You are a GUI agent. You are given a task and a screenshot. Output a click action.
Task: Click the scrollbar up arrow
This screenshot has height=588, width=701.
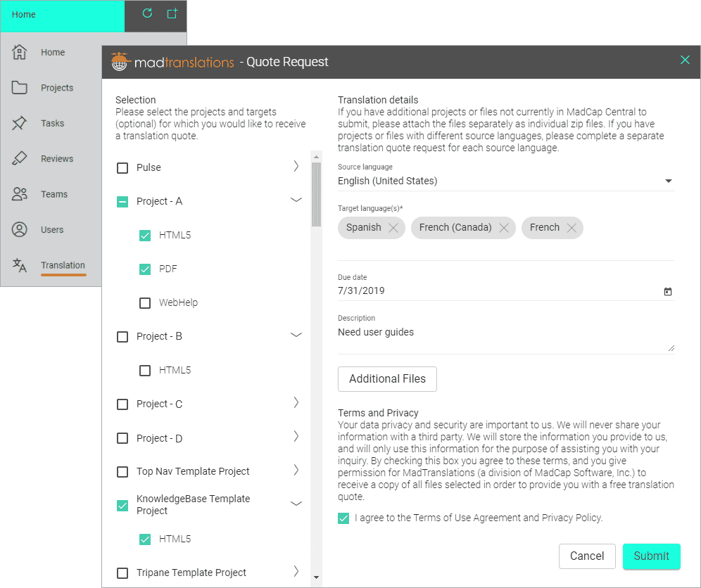[316, 157]
